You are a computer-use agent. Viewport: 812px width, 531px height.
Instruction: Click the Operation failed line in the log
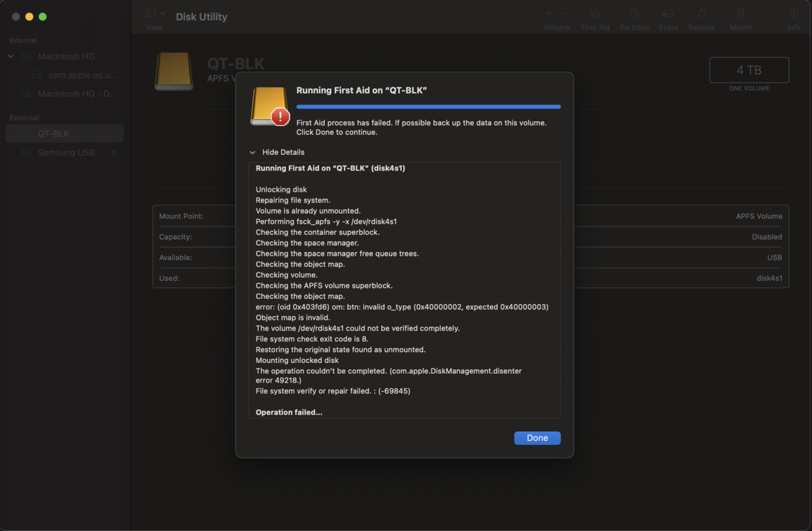click(289, 412)
